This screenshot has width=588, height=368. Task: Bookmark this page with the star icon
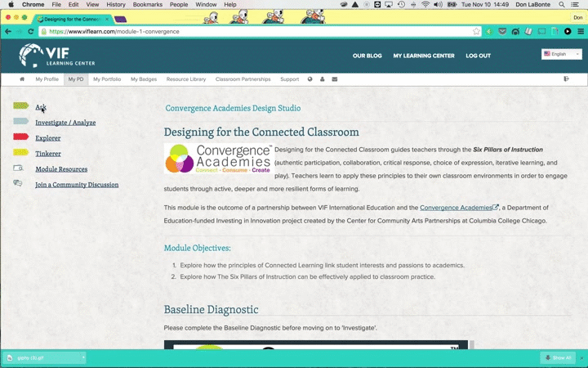click(476, 32)
